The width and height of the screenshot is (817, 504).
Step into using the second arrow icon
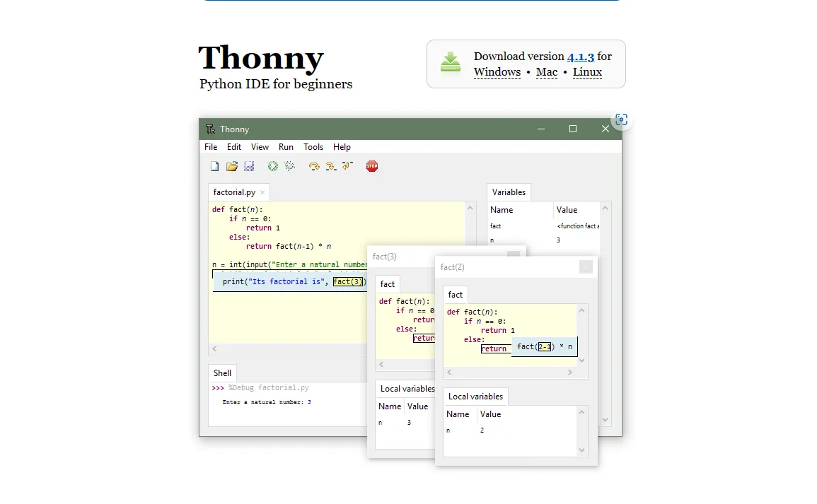tap(330, 165)
